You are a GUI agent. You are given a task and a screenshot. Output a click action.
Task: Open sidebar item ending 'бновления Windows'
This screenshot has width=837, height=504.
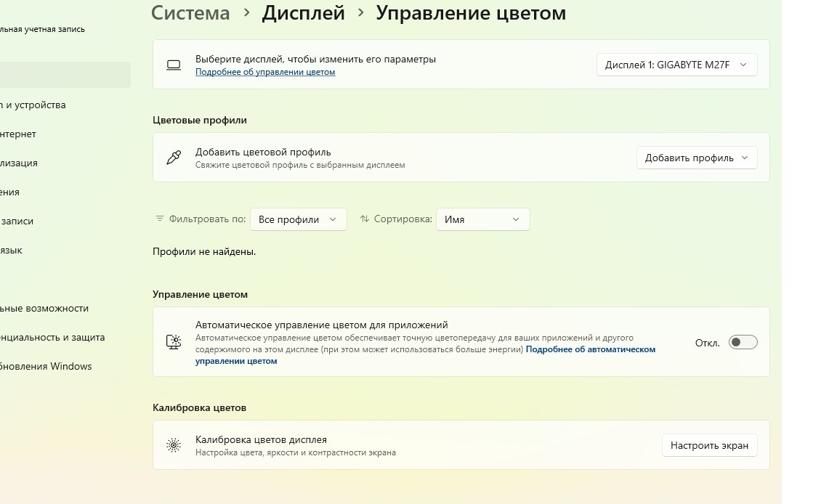(x=46, y=367)
